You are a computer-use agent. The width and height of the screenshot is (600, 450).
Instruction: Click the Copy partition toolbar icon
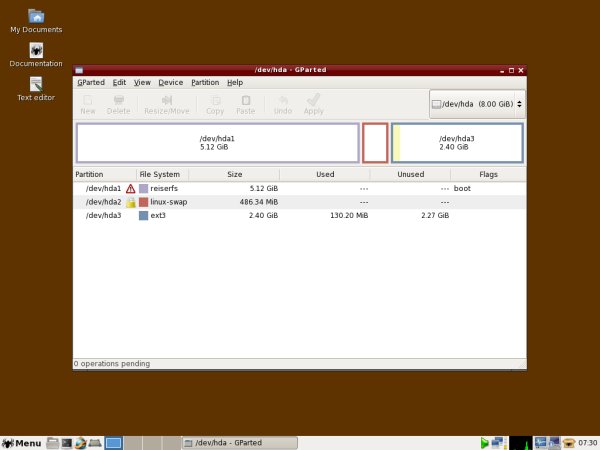[x=215, y=104]
